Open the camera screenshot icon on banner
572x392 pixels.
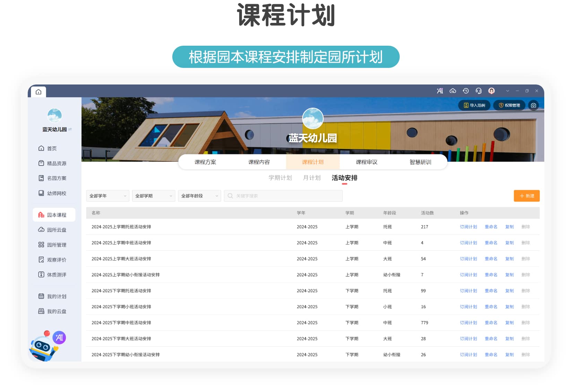pyautogui.click(x=533, y=105)
